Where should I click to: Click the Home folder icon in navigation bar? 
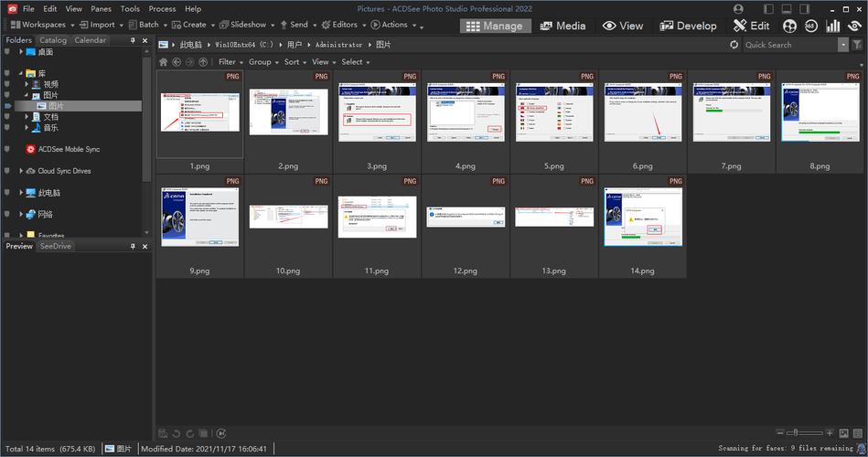[164, 62]
